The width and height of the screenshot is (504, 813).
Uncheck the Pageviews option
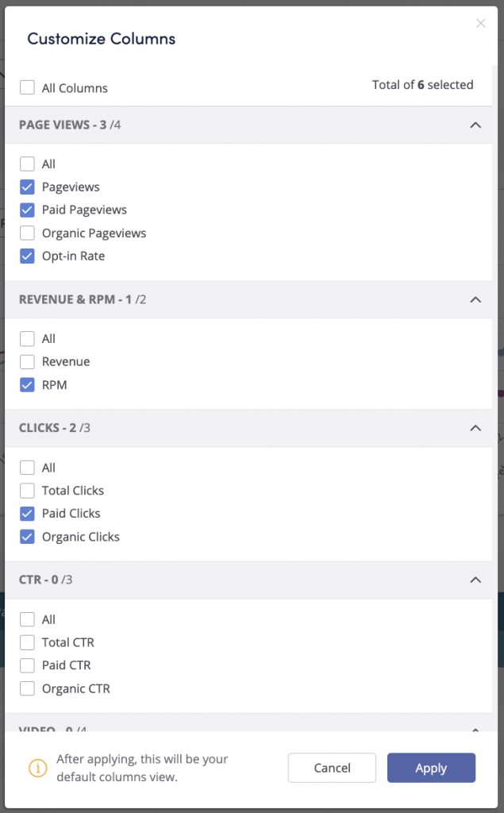(28, 187)
